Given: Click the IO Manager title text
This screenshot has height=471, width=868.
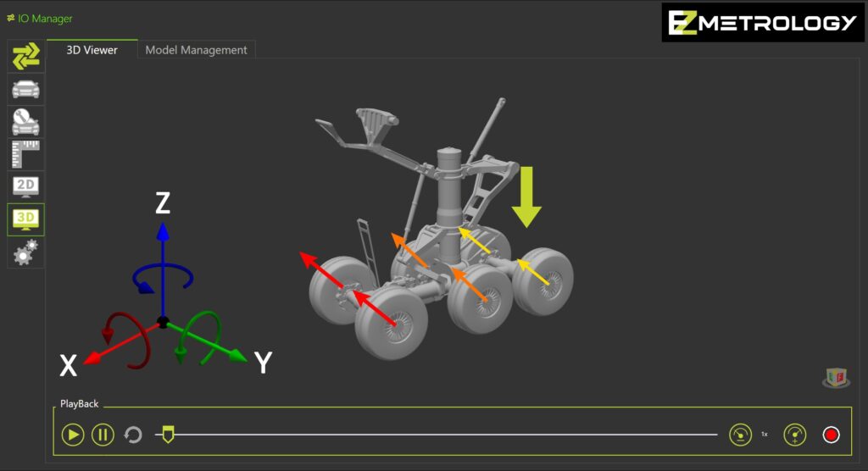Looking at the screenshot, I should coord(45,19).
